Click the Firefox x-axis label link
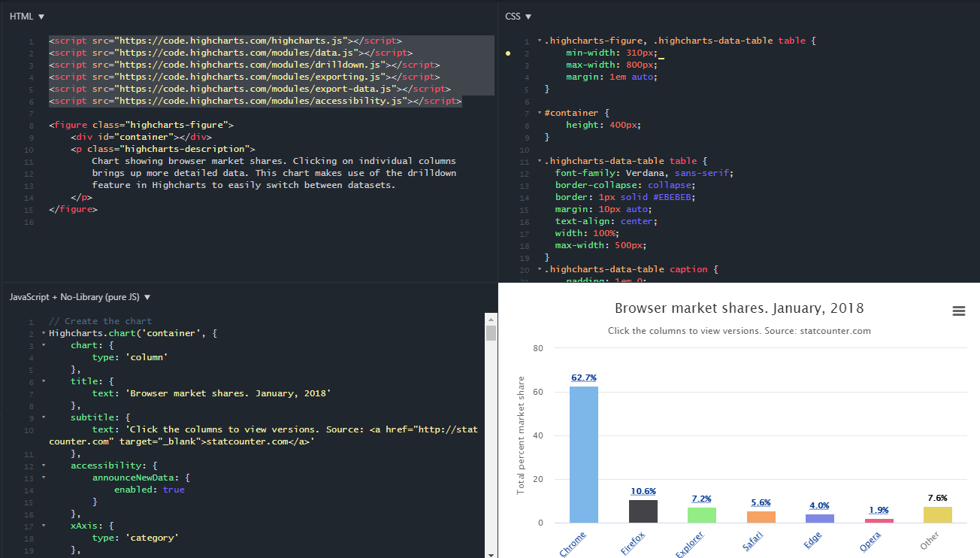 click(x=633, y=543)
